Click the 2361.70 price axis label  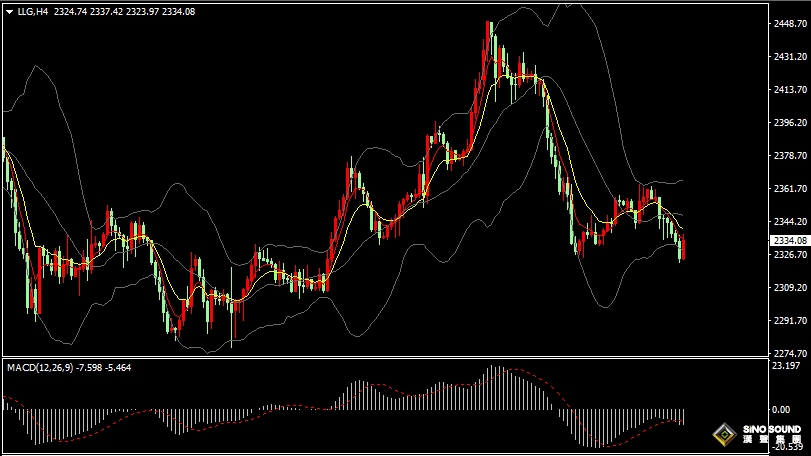(x=789, y=189)
